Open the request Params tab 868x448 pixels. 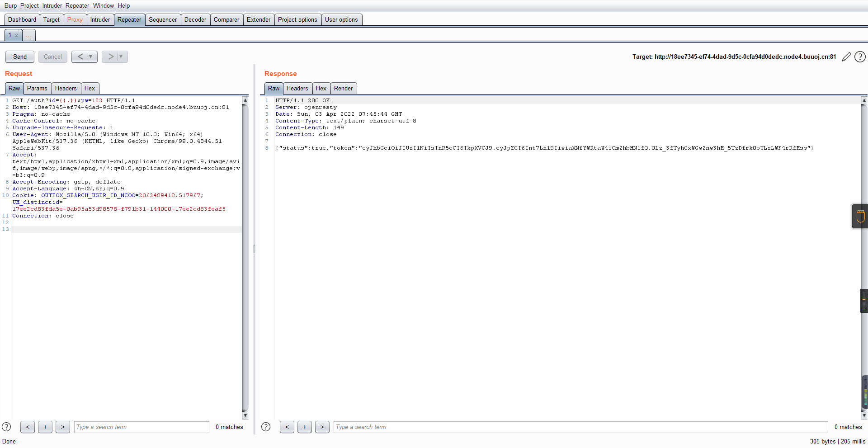tap(37, 88)
